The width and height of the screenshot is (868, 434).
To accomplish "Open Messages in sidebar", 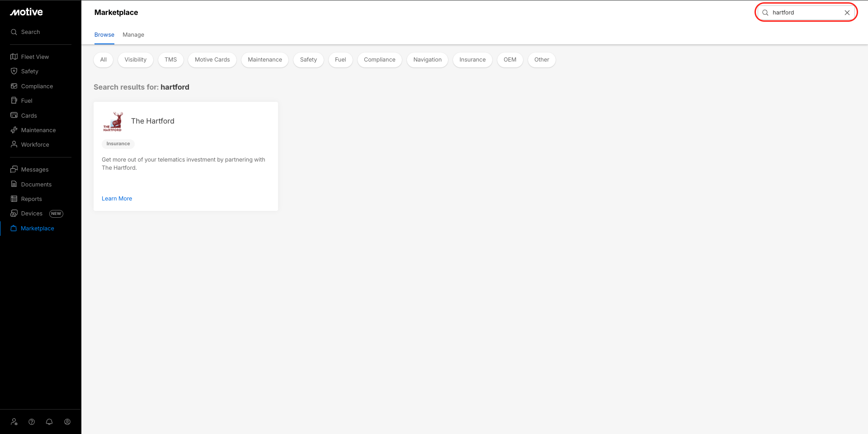I will tap(35, 170).
